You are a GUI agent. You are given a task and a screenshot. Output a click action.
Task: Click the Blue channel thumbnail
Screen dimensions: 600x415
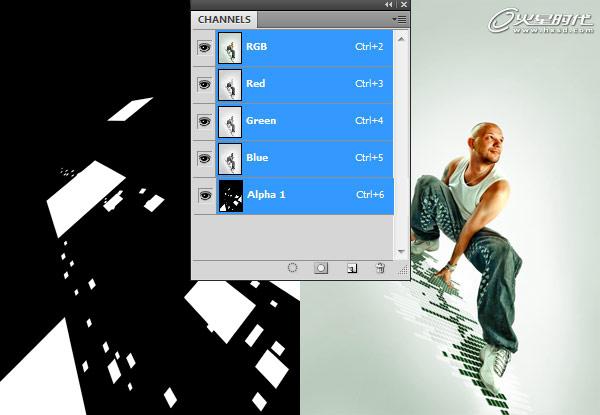(230, 159)
